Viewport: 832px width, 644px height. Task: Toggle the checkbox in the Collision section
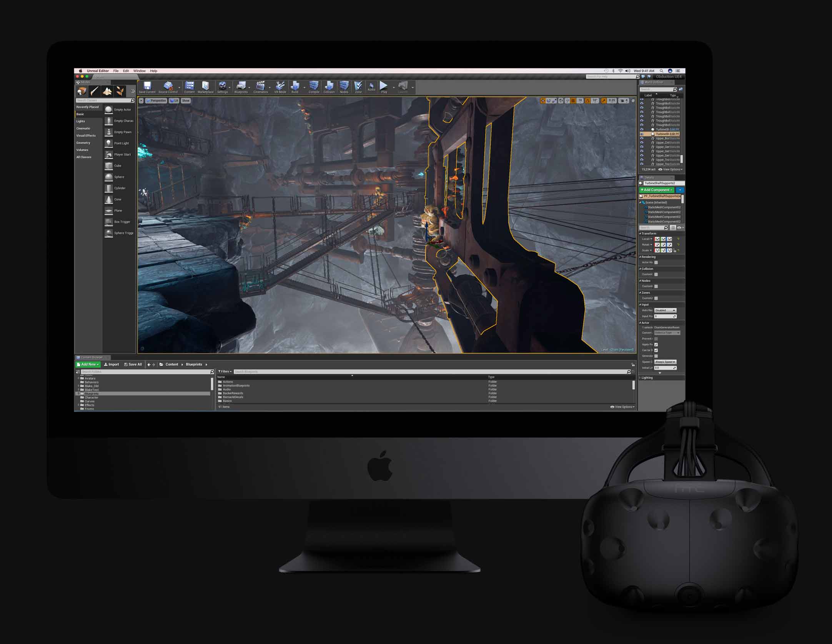coord(656,274)
